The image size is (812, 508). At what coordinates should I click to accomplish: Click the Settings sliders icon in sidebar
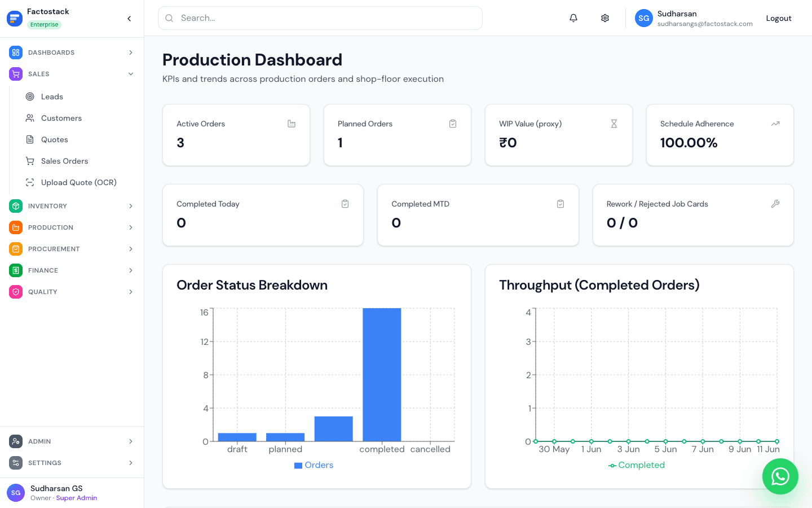[16, 463]
